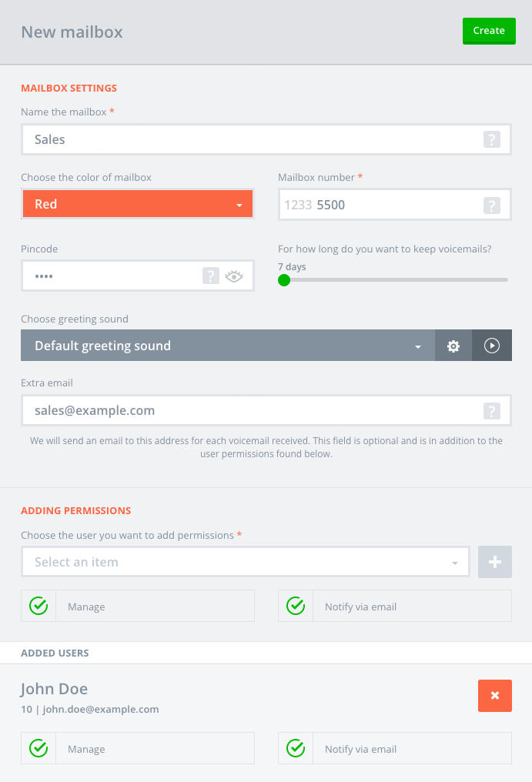This screenshot has height=782, width=532.
Task: Show the pincode with the eye icon
Action: (x=234, y=276)
